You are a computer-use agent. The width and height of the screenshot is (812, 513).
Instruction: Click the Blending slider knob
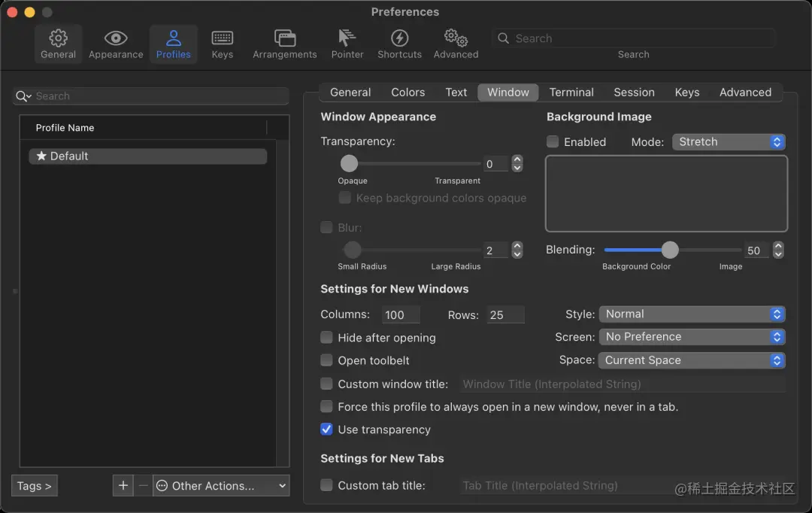point(670,250)
